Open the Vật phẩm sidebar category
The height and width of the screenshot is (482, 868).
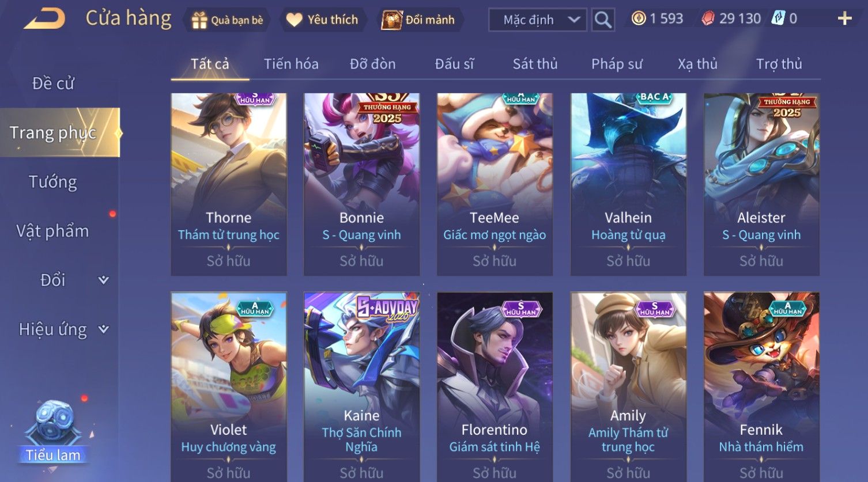tap(53, 231)
